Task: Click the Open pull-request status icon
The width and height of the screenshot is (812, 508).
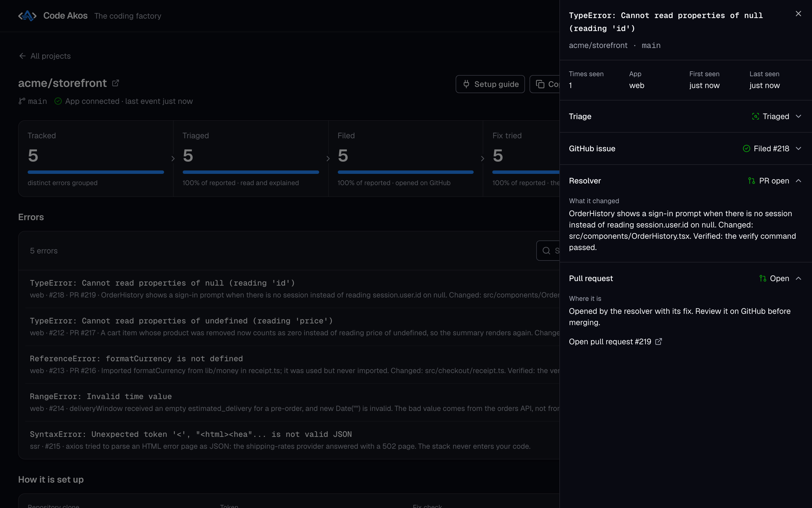Action: point(763,279)
